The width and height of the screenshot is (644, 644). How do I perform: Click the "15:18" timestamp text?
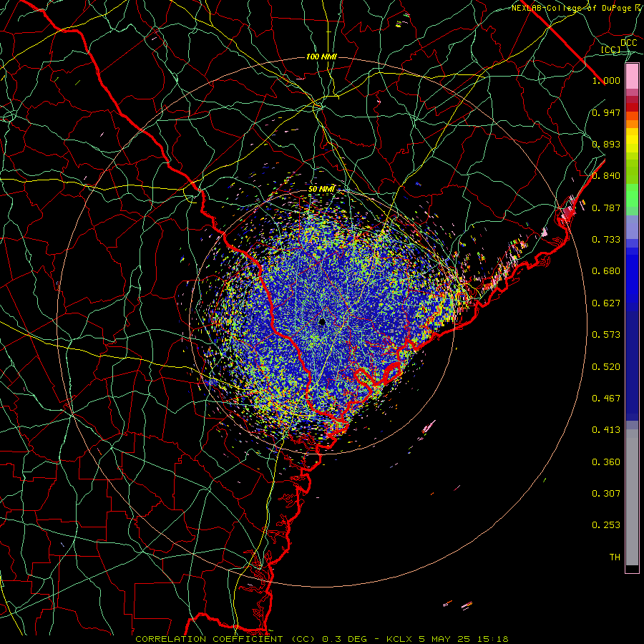click(494, 639)
